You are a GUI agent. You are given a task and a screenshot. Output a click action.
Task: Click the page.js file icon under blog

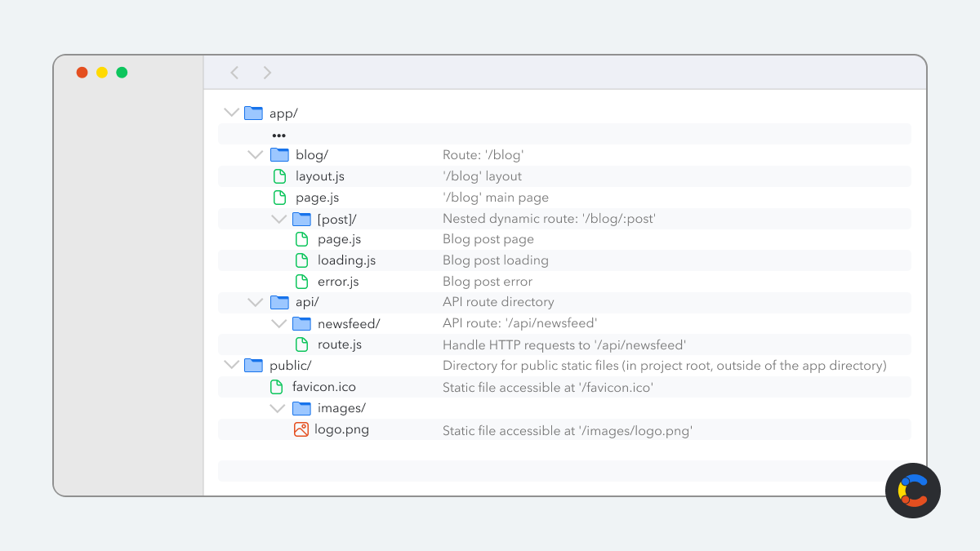coord(280,197)
